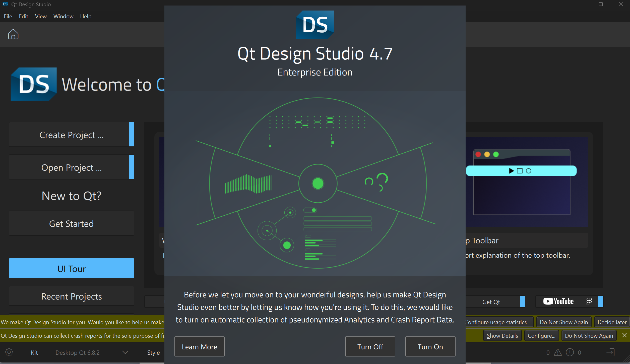Image resolution: width=630 pixels, height=364 pixels.
Task: Open the View menu
Action: click(x=41, y=16)
